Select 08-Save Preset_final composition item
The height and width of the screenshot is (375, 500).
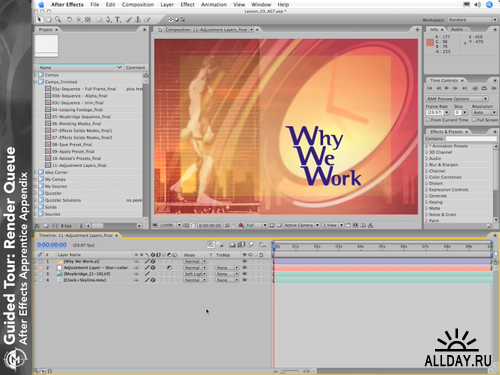[72, 145]
